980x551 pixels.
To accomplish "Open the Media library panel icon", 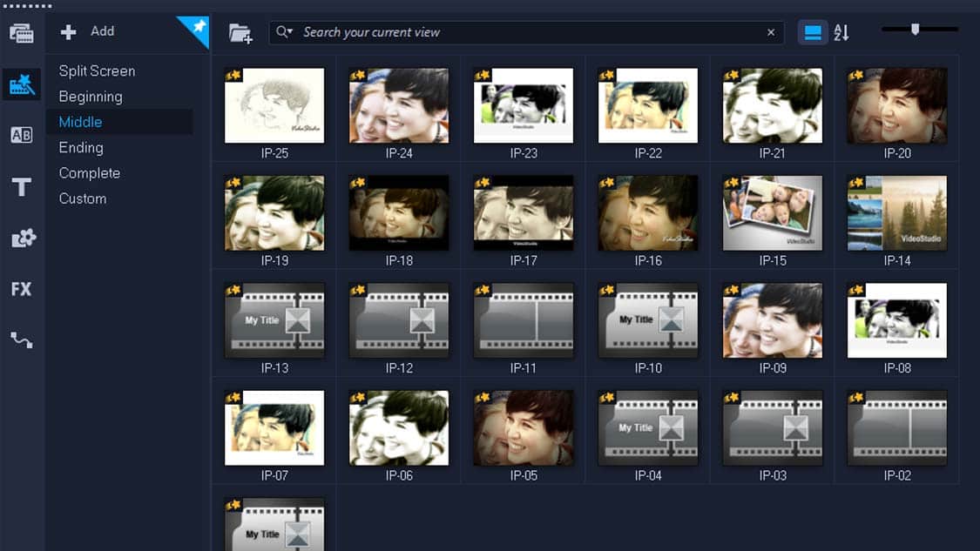I will tap(21, 32).
